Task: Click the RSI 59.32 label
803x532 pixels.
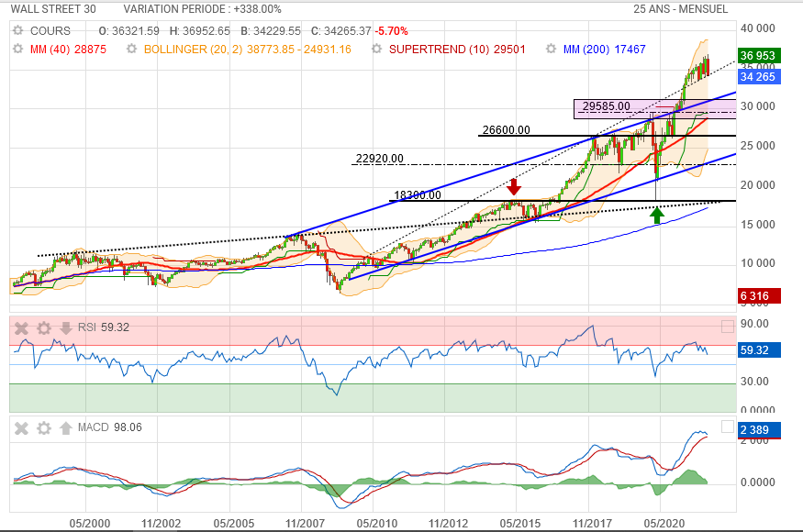Action: pos(104,327)
